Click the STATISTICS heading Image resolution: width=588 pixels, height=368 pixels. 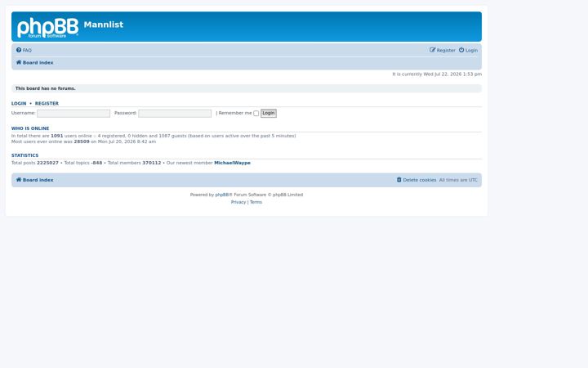(x=24, y=155)
